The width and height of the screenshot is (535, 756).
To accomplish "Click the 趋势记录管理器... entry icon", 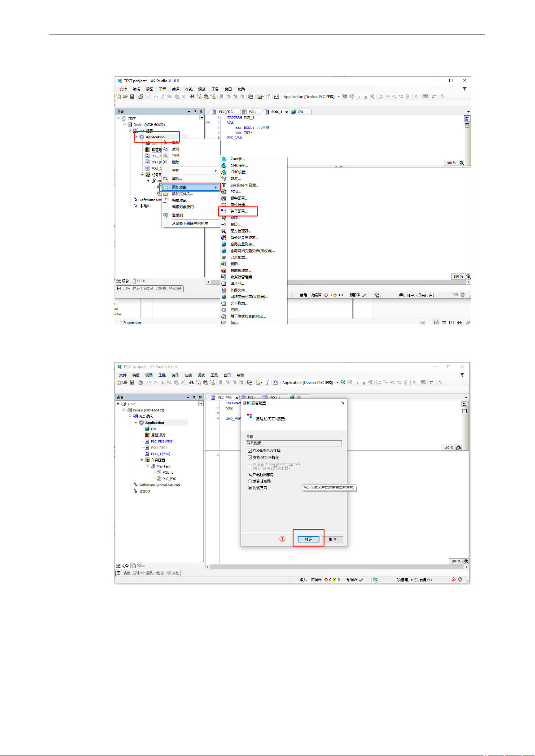I will pos(224,237).
